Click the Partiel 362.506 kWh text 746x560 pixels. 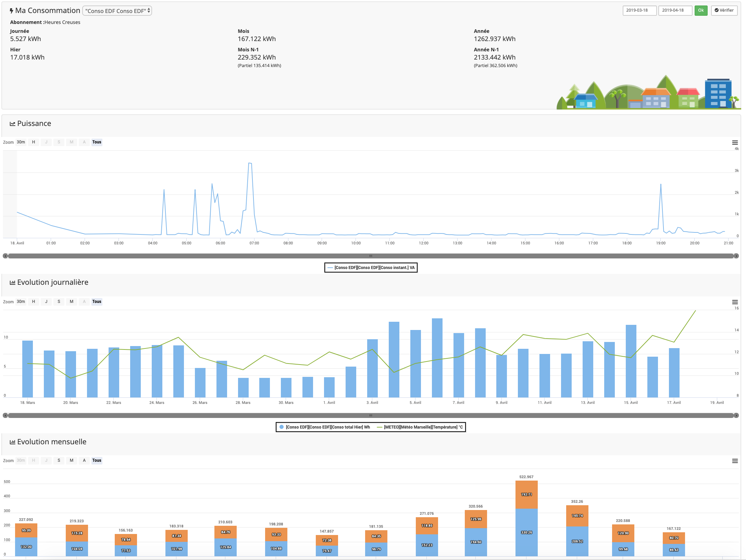[x=496, y=66]
